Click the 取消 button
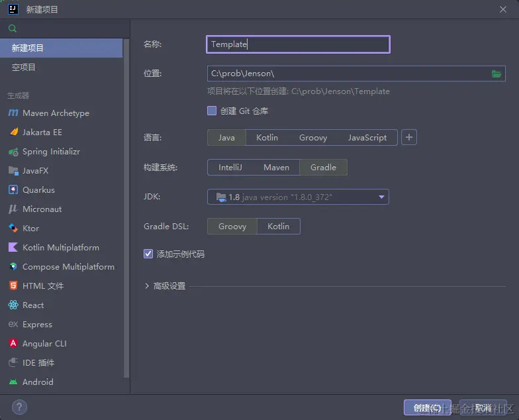 click(x=483, y=408)
